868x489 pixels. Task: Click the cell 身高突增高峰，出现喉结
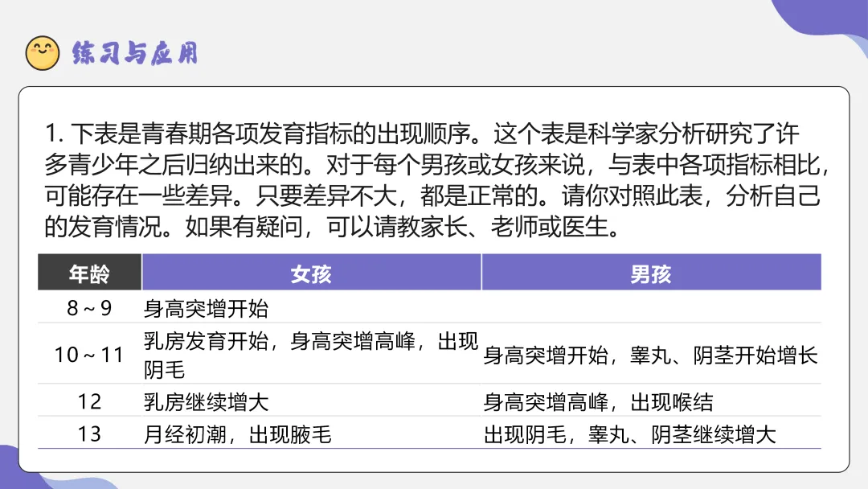652,401
